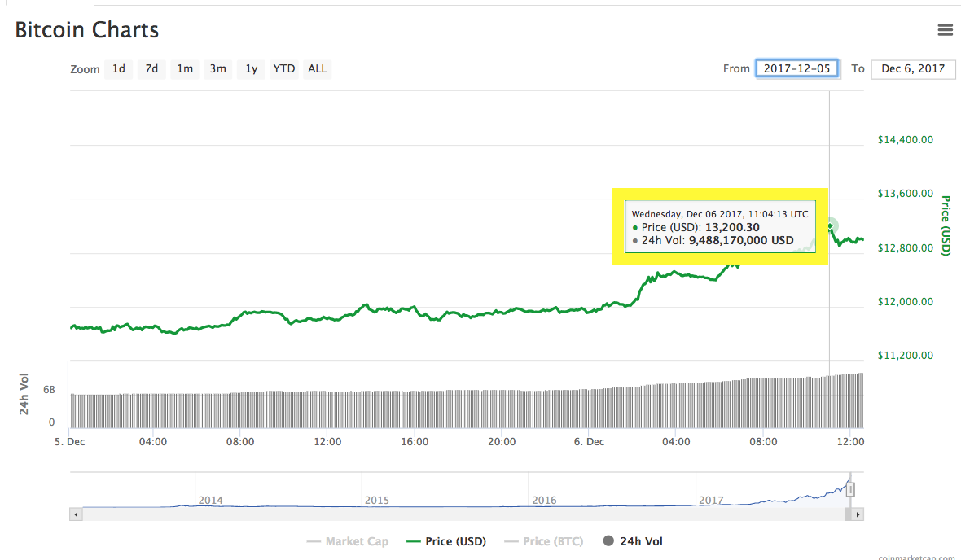Click the $12,800.00 axis label
Image resolution: width=961 pixels, height=560 pixels.
coord(906,248)
